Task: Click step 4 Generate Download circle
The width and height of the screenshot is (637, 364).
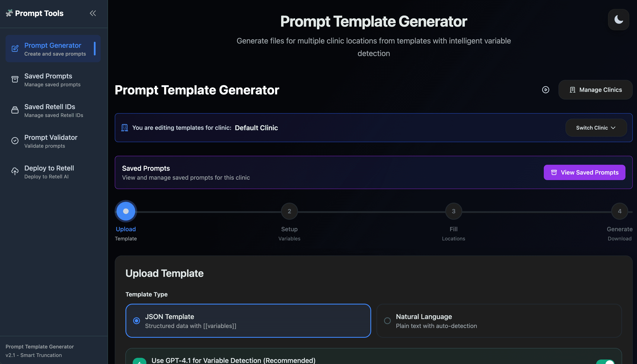Action: (620, 211)
